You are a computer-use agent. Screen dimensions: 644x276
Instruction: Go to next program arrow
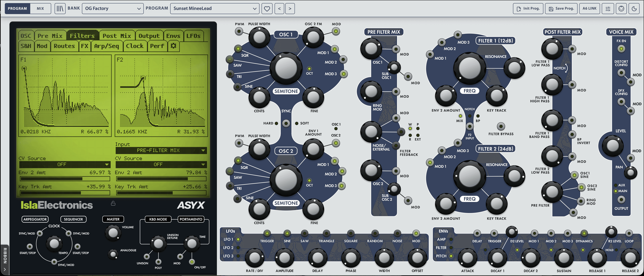pyautogui.click(x=290, y=9)
